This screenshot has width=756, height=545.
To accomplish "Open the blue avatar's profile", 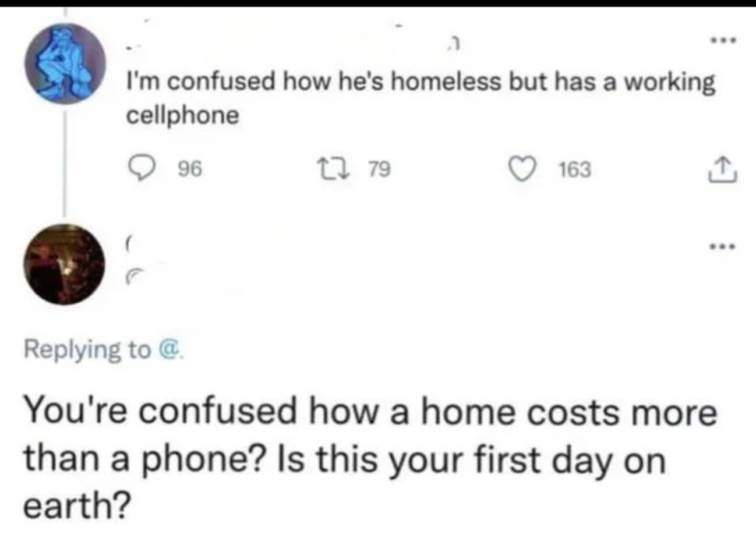I will coord(65,63).
